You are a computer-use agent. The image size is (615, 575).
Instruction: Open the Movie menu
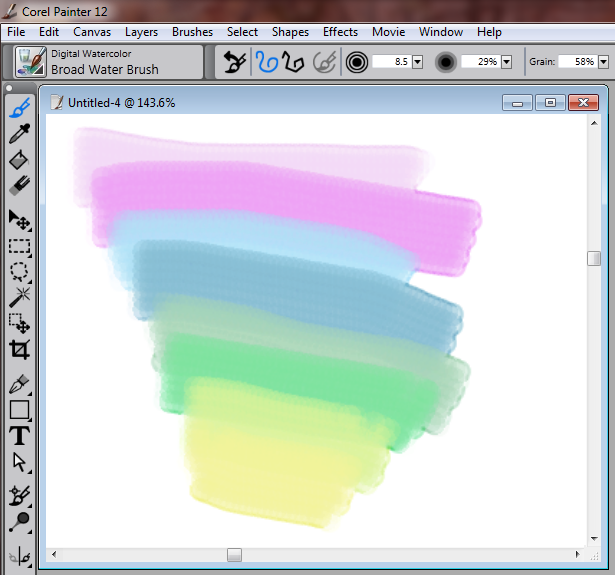pyautogui.click(x=388, y=32)
